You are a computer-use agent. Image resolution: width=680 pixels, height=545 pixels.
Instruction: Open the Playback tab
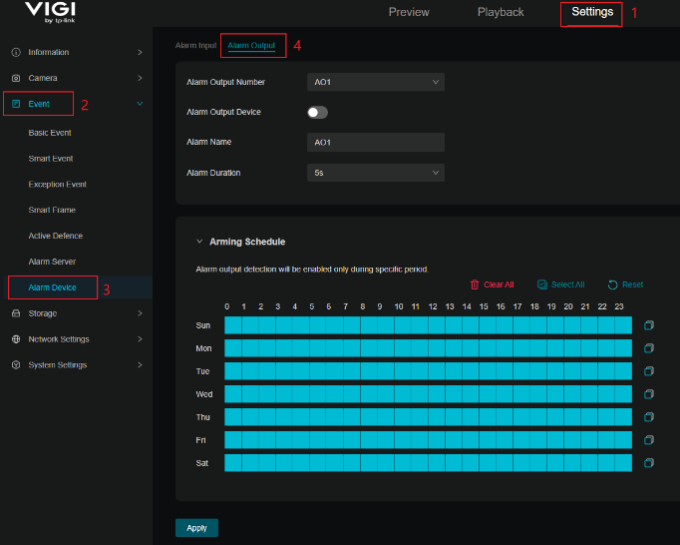click(x=500, y=12)
